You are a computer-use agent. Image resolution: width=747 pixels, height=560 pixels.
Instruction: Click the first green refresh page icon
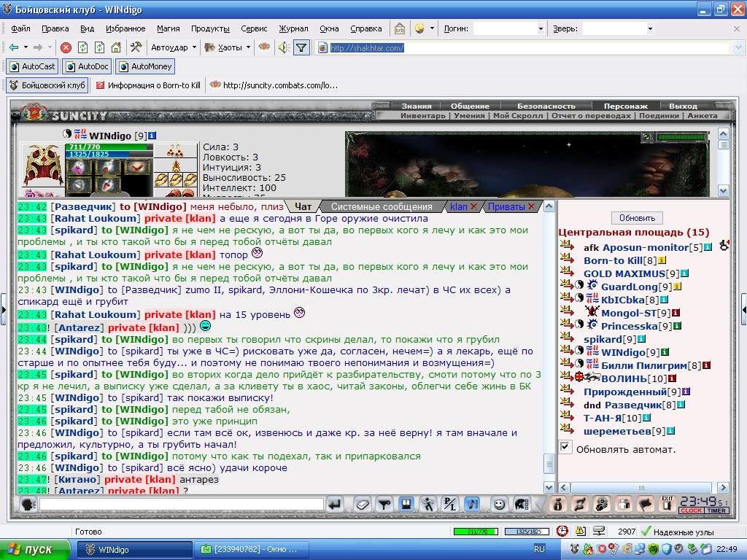(x=83, y=47)
